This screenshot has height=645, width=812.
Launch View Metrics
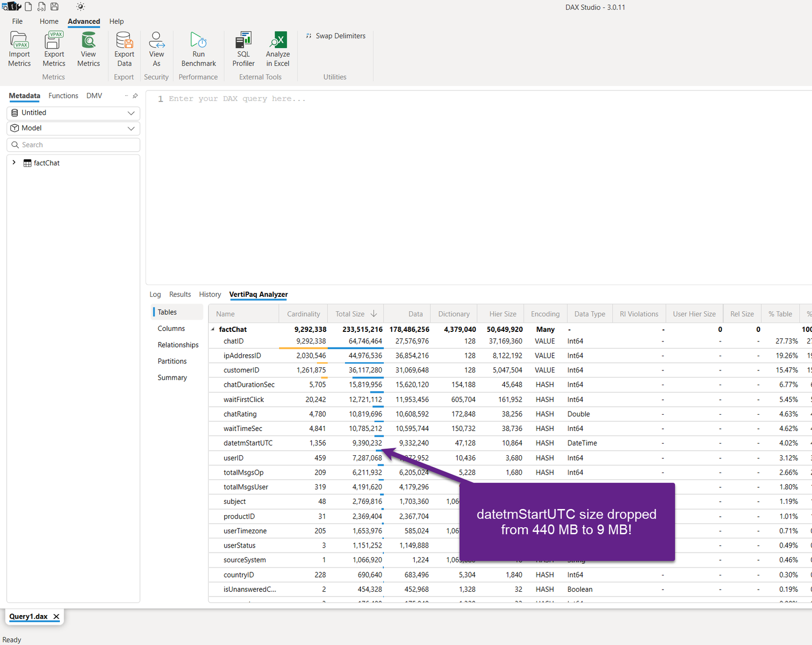[88, 48]
